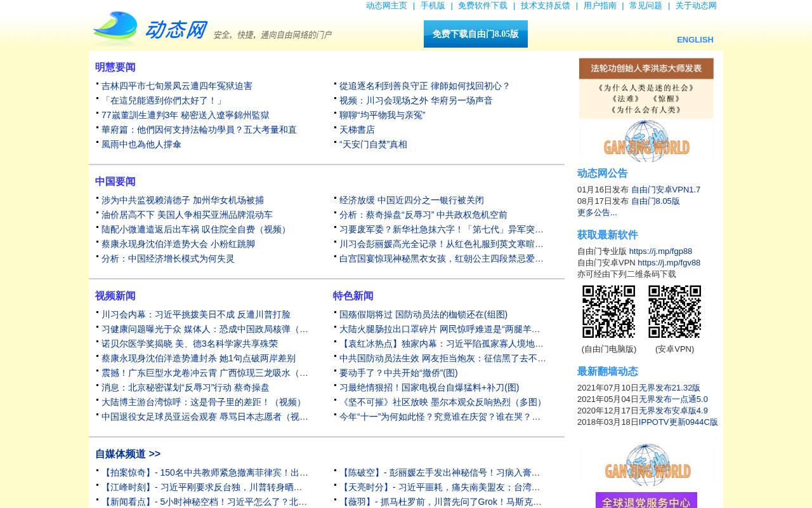
Task: Open 无界发布21.32版 link
Action: point(669,388)
